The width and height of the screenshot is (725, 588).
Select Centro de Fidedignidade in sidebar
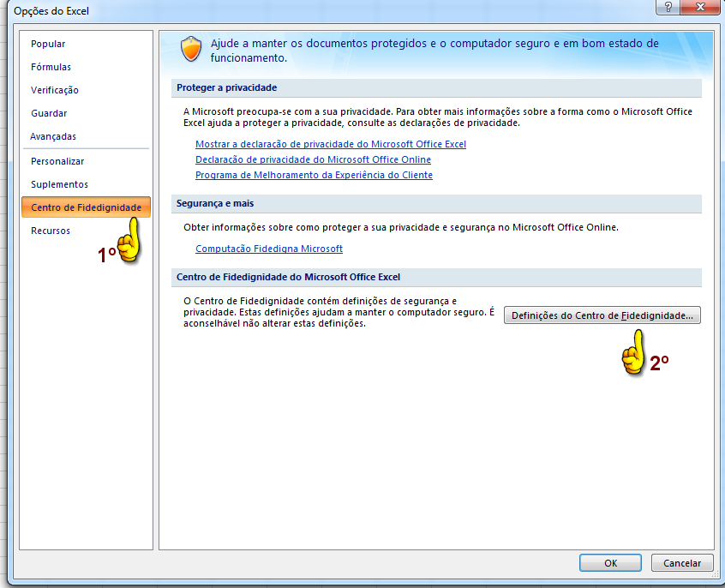pyautogui.click(x=86, y=207)
